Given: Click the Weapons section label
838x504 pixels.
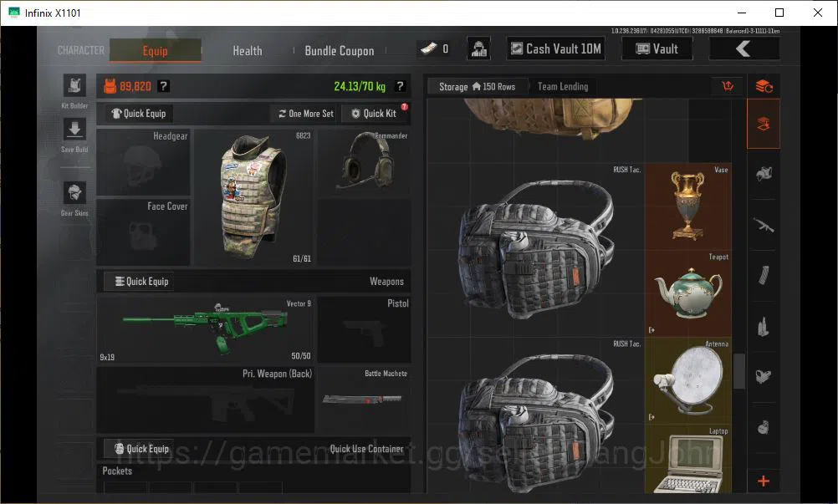Looking at the screenshot, I should pyautogui.click(x=386, y=282).
